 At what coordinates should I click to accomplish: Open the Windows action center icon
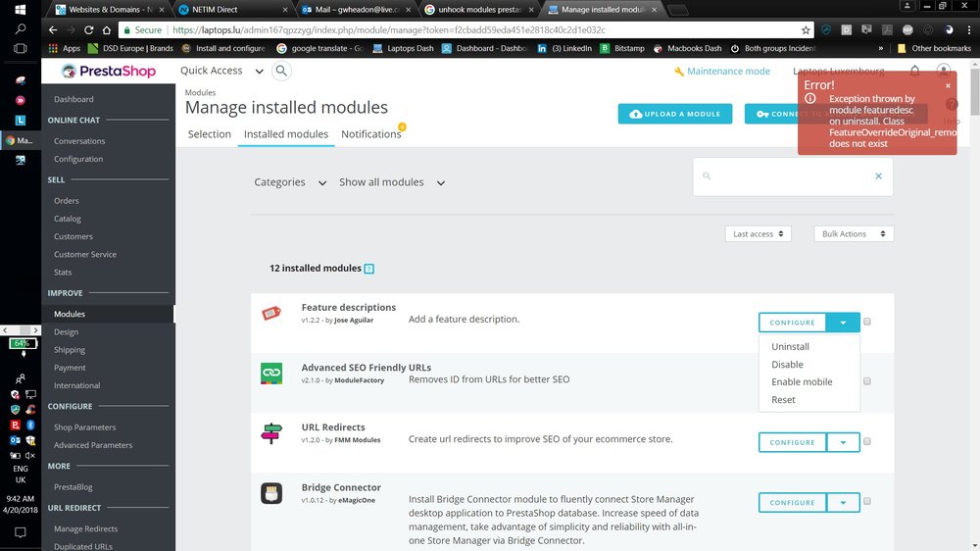click(20, 533)
